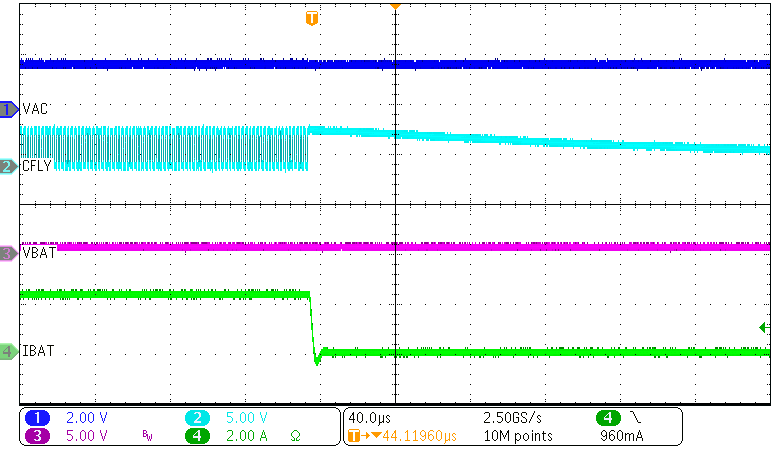Viewport: 777px width, 449px height.
Task: Select the cyan channel 2 badge in readout
Action: tap(197, 418)
